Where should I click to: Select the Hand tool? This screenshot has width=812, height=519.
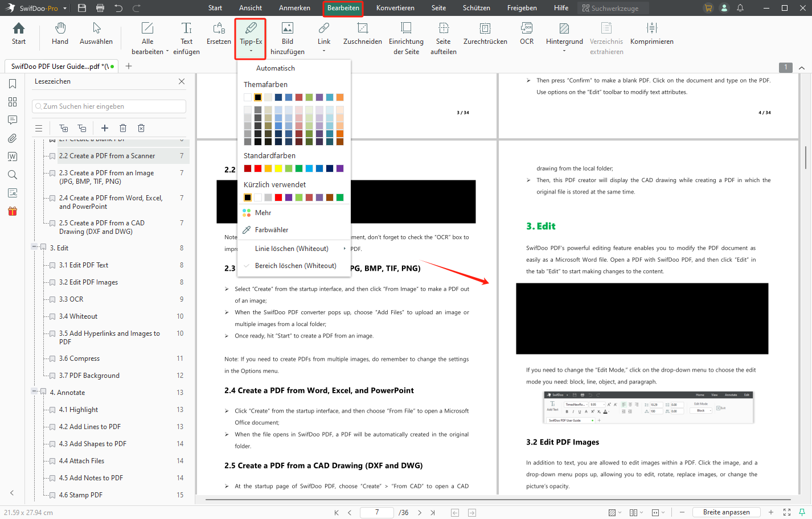coord(60,34)
